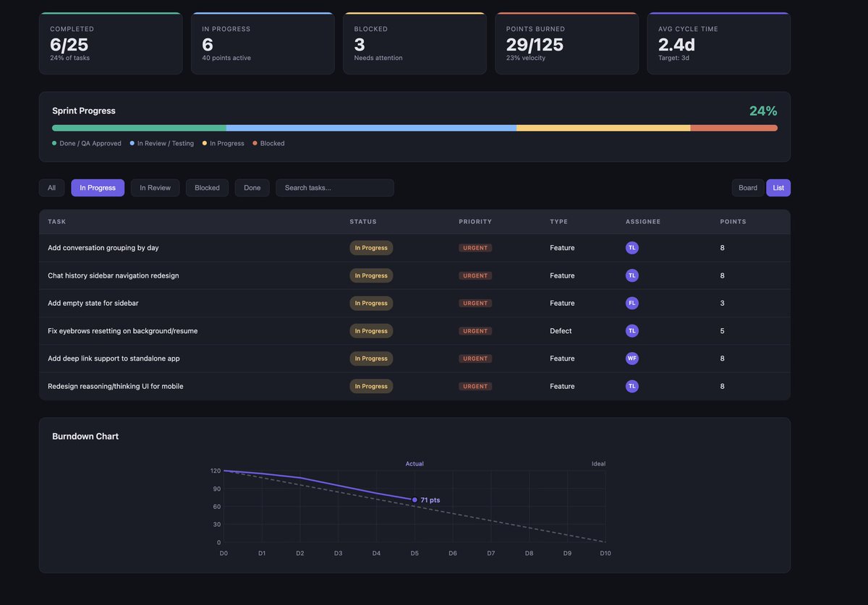This screenshot has height=605, width=868.
Task: Click URGENT badge for eyebrows resetting task
Action: 475,331
